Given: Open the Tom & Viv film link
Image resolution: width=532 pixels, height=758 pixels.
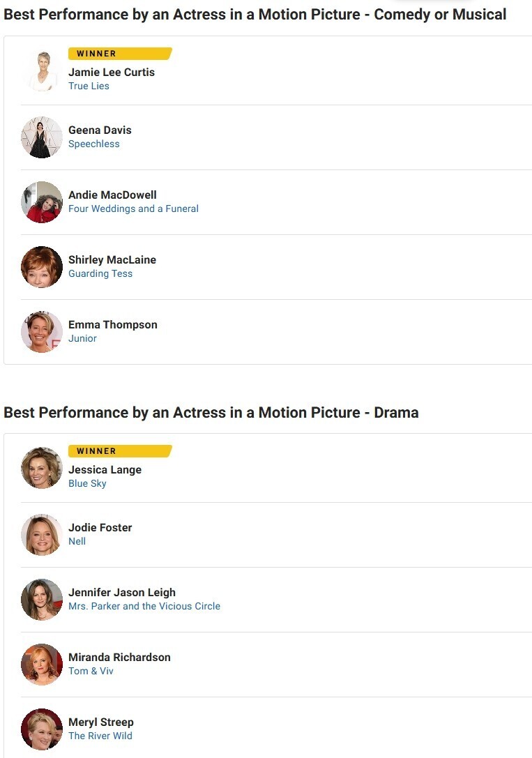Looking at the screenshot, I should pos(91,672).
